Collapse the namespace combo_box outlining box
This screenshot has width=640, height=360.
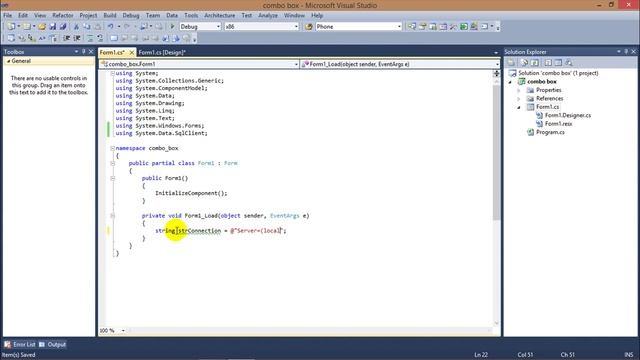pyautogui.click(x=112, y=148)
